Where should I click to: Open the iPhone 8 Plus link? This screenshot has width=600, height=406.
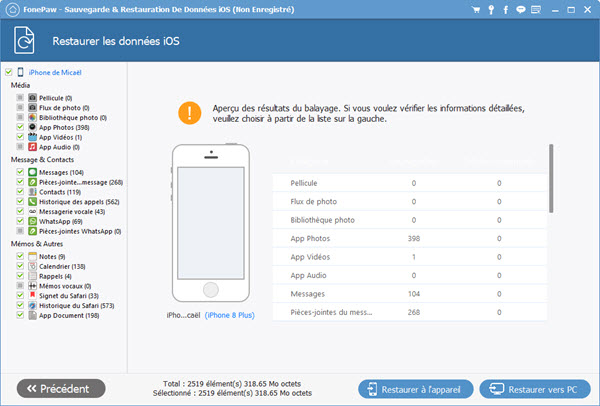click(x=230, y=315)
